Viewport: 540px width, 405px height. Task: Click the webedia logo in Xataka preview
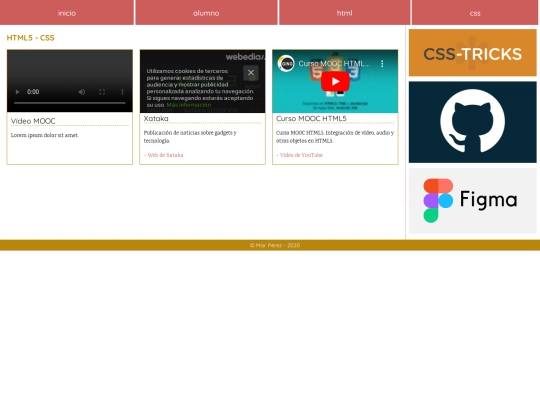pos(245,57)
